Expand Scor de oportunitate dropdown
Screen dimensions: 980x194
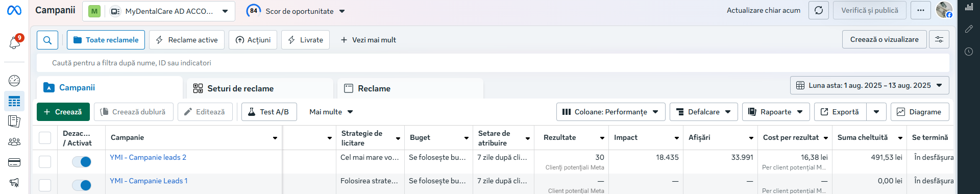342,11
